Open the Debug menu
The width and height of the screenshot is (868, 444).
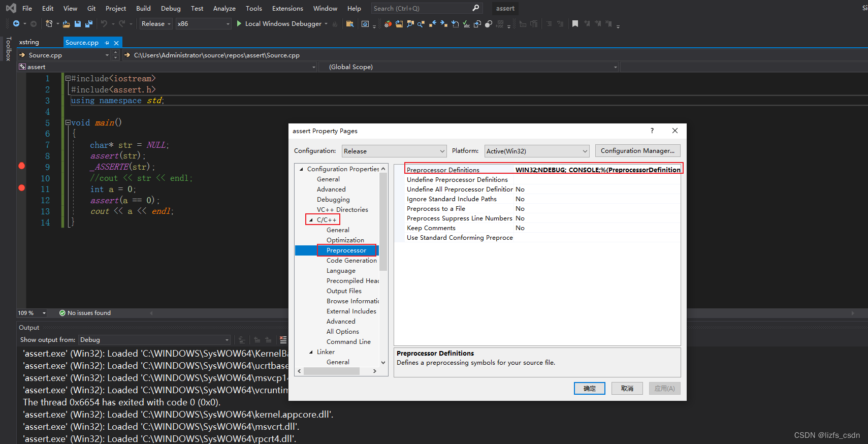(171, 8)
